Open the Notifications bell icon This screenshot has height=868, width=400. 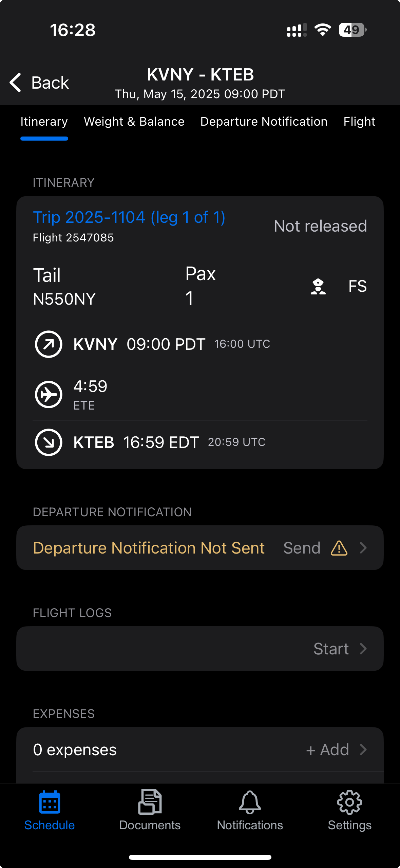(250, 802)
